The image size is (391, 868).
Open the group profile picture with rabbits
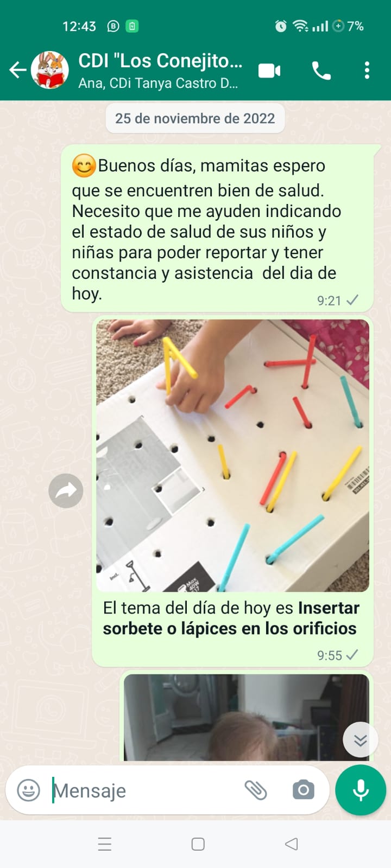point(50,70)
